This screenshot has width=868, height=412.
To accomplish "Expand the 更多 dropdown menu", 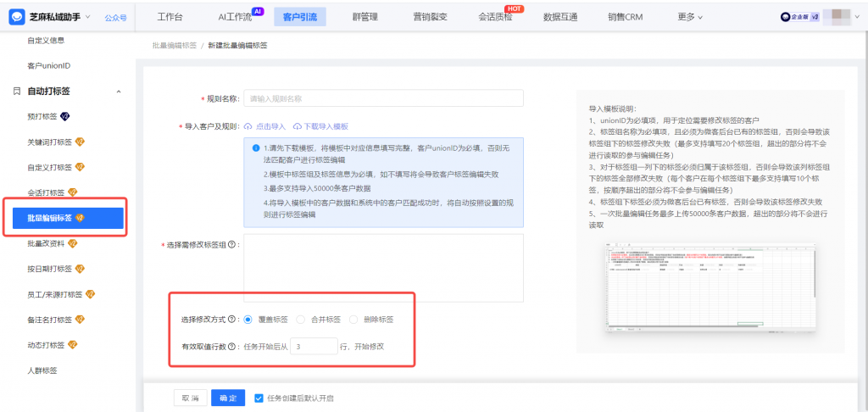I will click(690, 17).
